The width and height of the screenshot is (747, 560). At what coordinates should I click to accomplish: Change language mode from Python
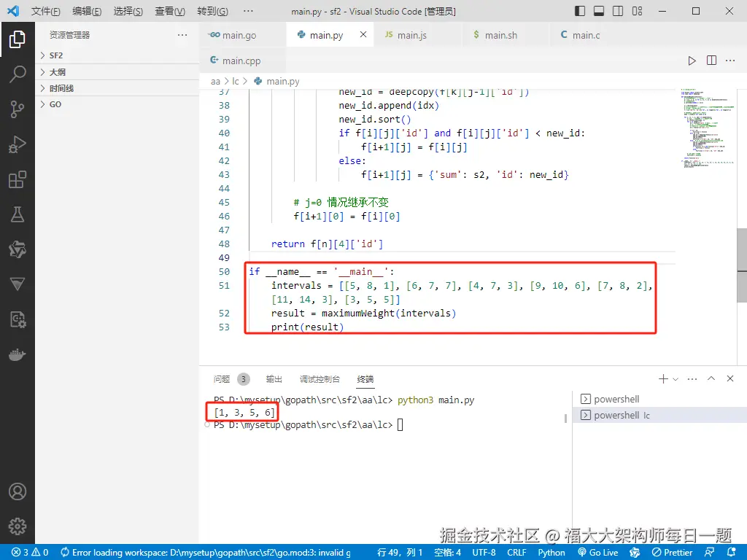click(551, 553)
